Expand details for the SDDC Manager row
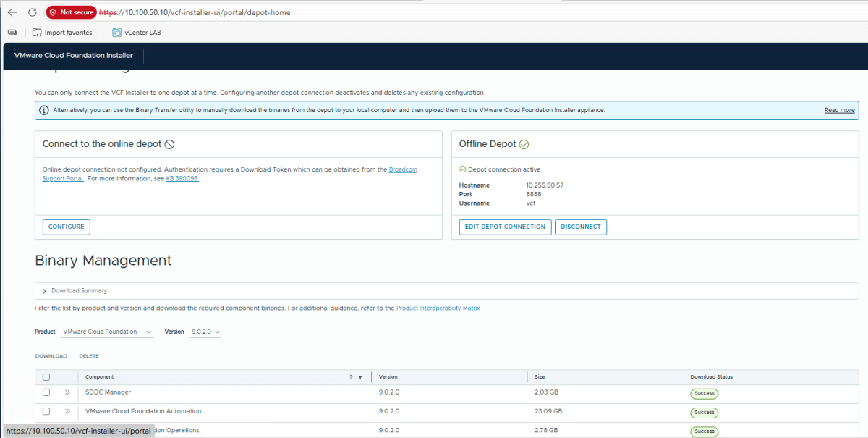Viewport: 868px width, 438px height. (67, 392)
